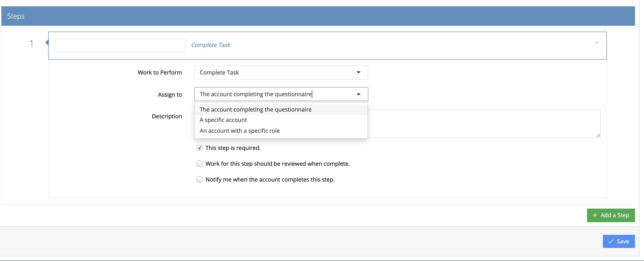Viewport: 644px width, 261px height.
Task: Enable "Notify me when the account completes this step"
Action: [x=199, y=179]
